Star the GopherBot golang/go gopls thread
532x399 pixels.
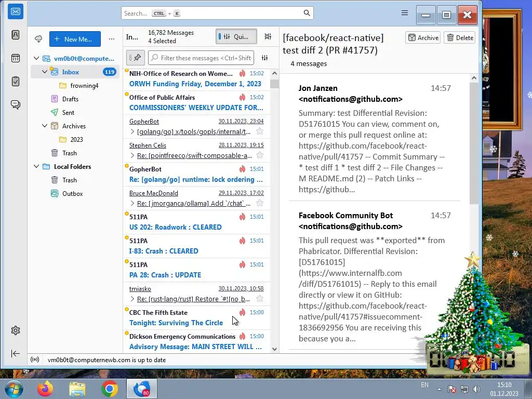tap(260, 131)
